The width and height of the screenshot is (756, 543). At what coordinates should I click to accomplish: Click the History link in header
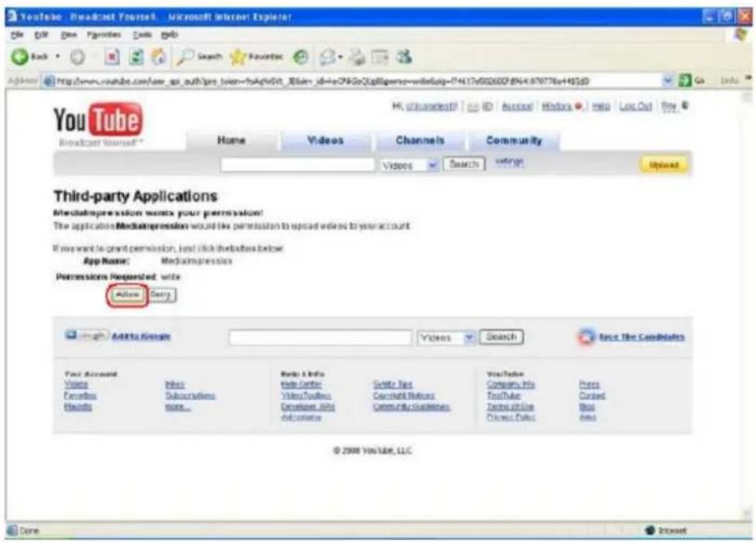[x=557, y=106]
